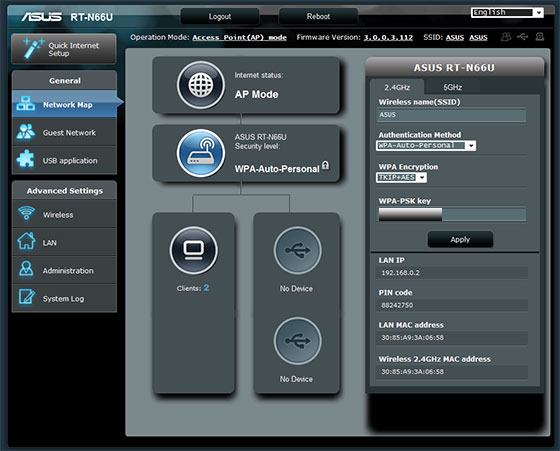The width and height of the screenshot is (560, 451).
Task: Click the lower USB No Device icon
Action: click(x=298, y=341)
